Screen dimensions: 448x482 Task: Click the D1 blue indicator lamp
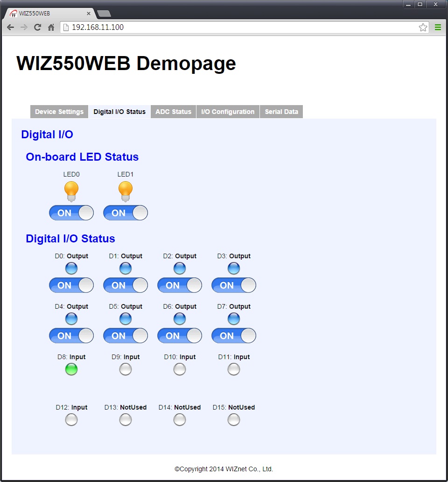click(125, 269)
